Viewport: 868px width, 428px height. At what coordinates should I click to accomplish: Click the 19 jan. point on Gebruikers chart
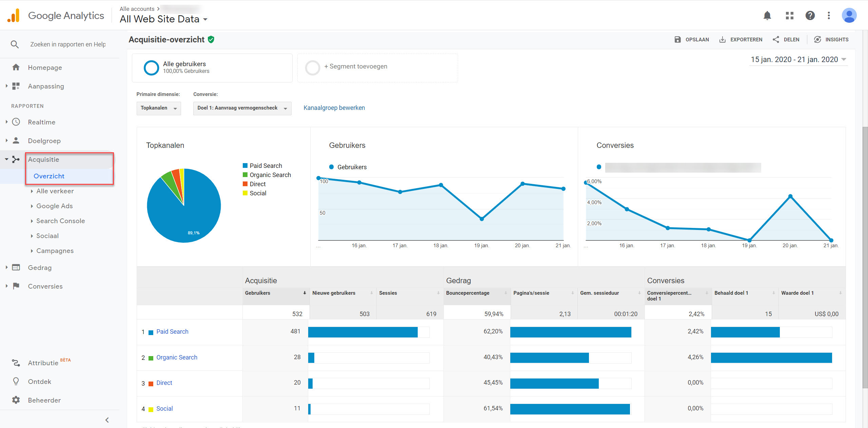pos(482,219)
